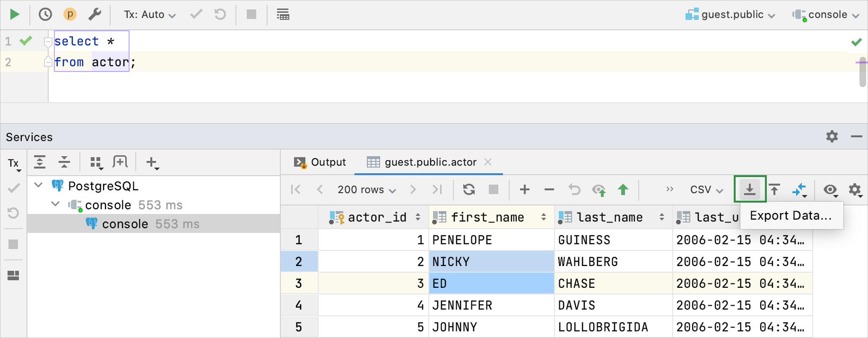The width and height of the screenshot is (868, 338).
Task: Switch to the Output tab
Action: point(320,162)
